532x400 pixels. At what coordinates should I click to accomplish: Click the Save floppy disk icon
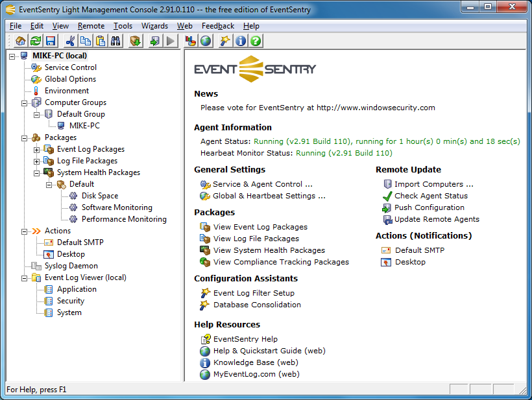click(x=51, y=41)
